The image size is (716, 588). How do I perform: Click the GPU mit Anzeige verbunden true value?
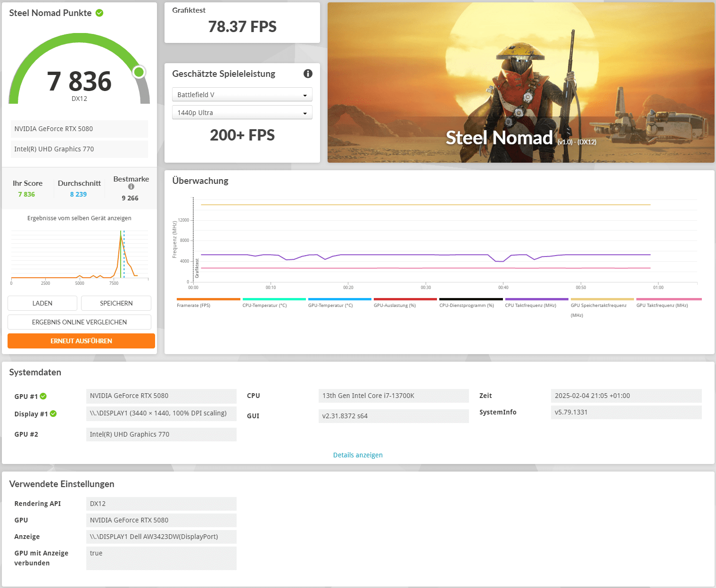tap(161, 558)
